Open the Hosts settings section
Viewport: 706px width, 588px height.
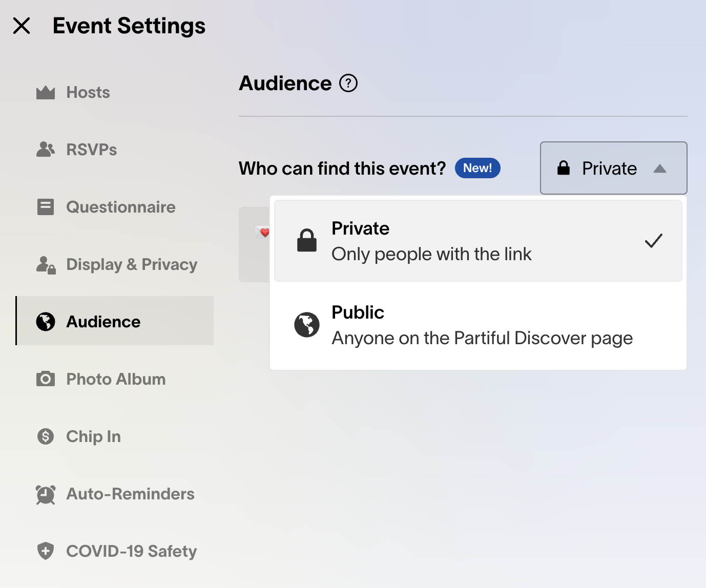[88, 93]
